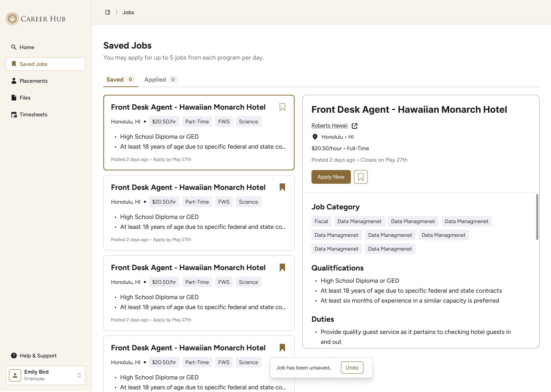This screenshot has height=392, width=551.
Task: Open Placements in the sidebar
Action: 33,81
